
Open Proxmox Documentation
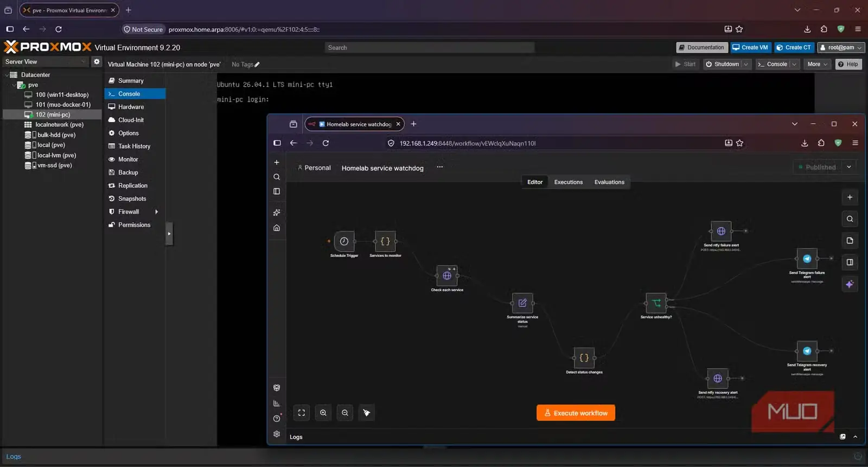[x=701, y=48]
